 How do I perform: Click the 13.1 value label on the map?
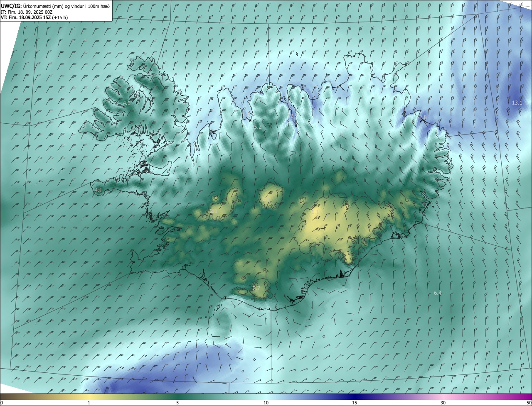coord(517,103)
